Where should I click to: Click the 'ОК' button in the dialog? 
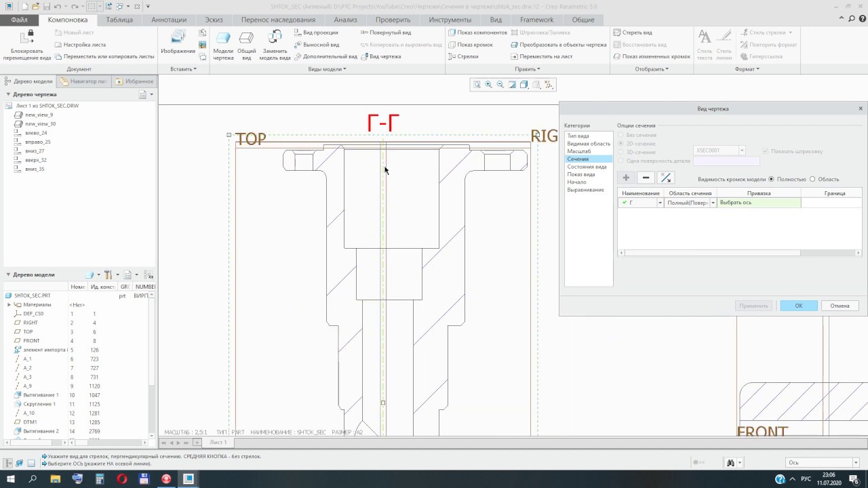tap(799, 306)
